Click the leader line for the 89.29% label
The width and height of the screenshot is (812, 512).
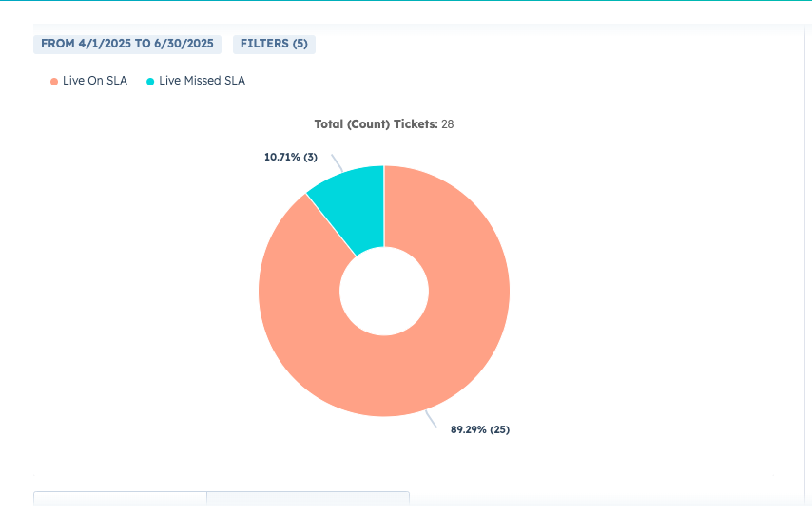(432, 419)
